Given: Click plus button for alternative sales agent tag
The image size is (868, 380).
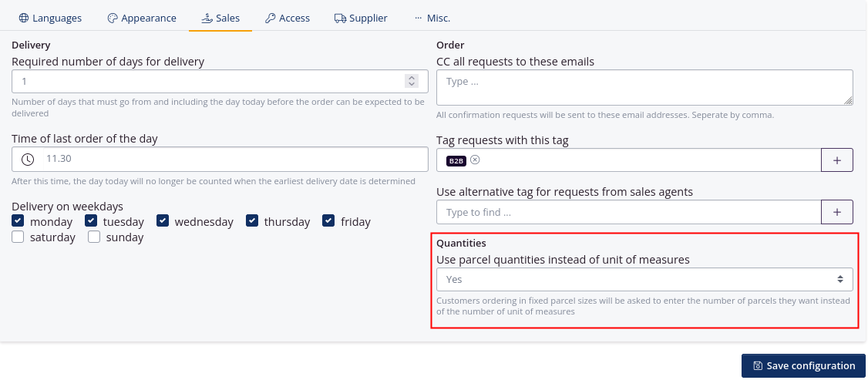Looking at the screenshot, I should [x=837, y=212].
